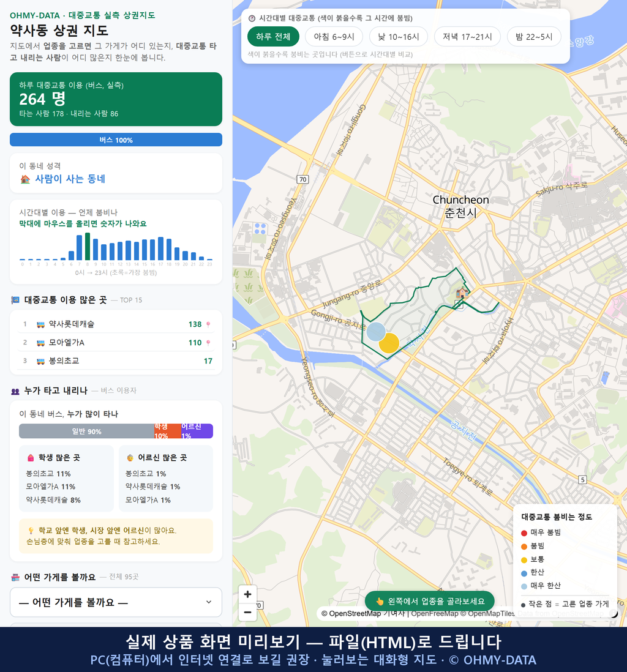Viewport: 627px width, 672px height.
Task: Click the Chuncheon 춘천시 city label
Action: [460, 206]
